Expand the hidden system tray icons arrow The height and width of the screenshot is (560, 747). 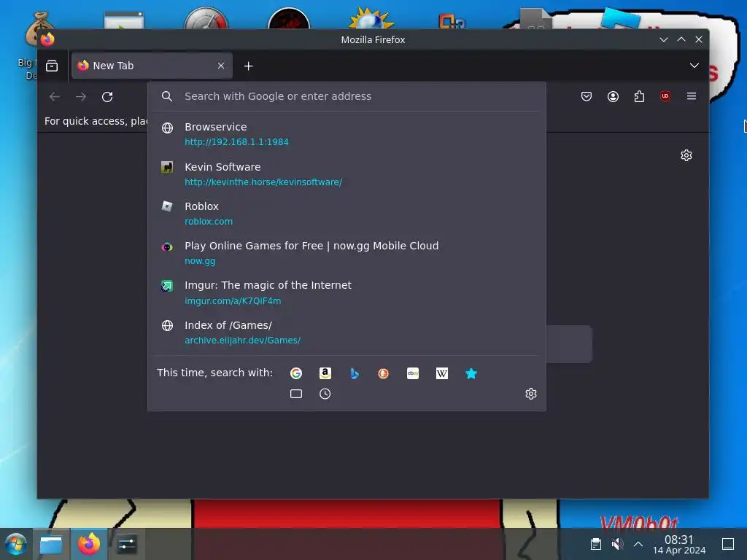[638, 544]
